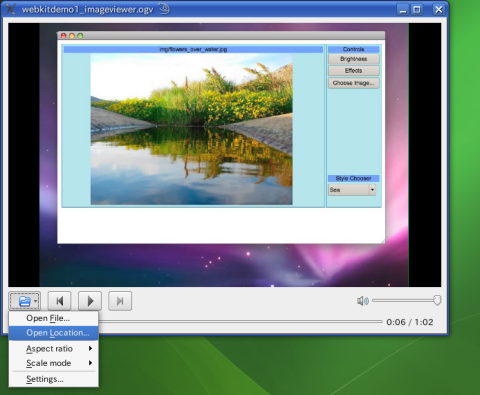Click the folder button dropdown arrow
480x395 pixels.
coord(35,301)
